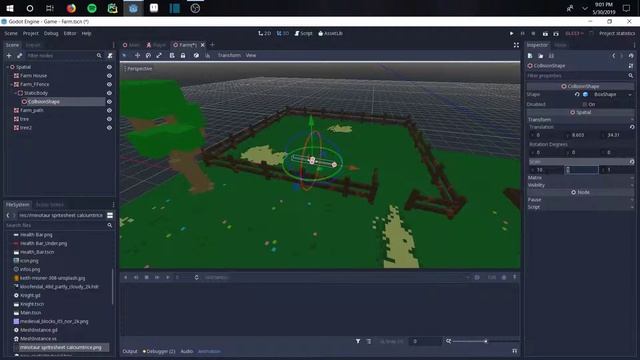This screenshot has width=640, height=360.
Task: Collapse the Transform section
Action: [580, 120]
